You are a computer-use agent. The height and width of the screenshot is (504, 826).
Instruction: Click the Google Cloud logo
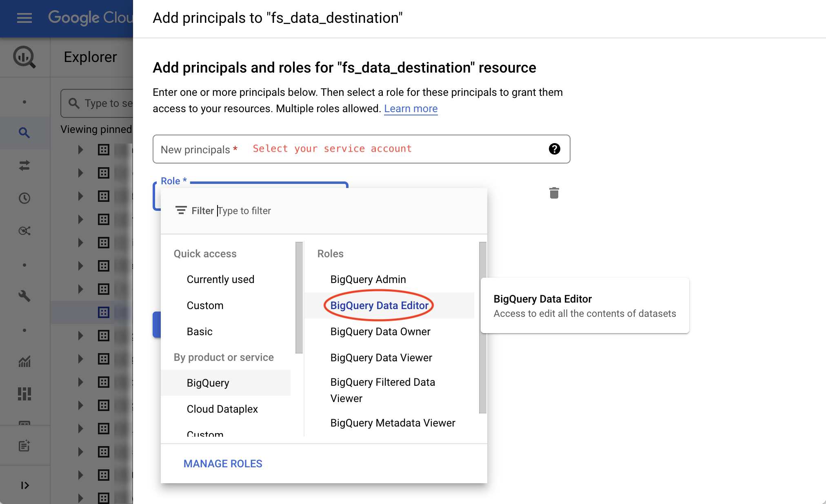90,18
